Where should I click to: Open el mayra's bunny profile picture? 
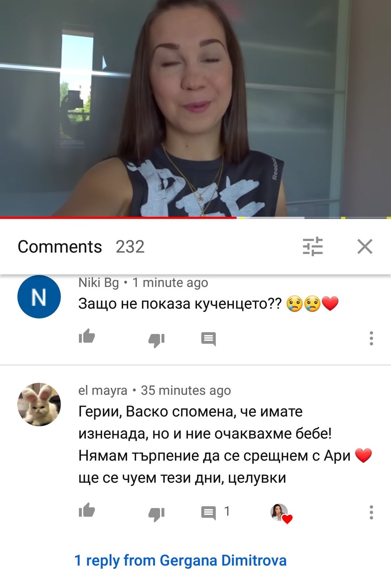[x=39, y=404]
